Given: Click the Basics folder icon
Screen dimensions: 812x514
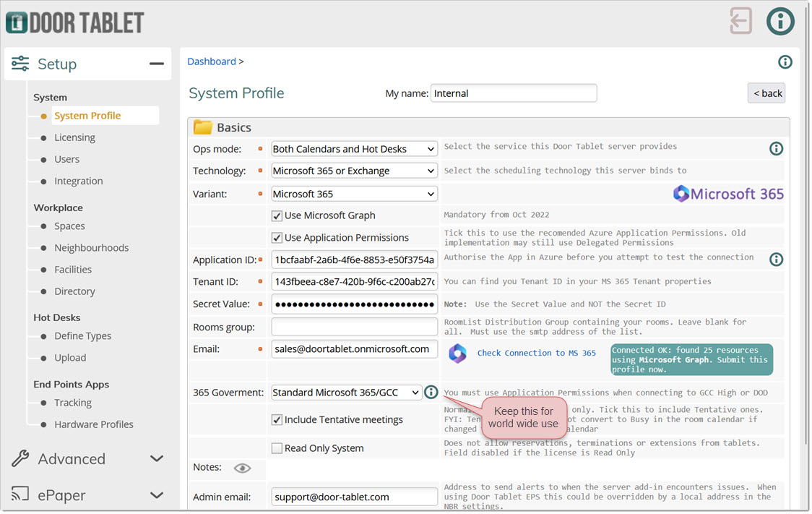Looking at the screenshot, I should (x=202, y=127).
